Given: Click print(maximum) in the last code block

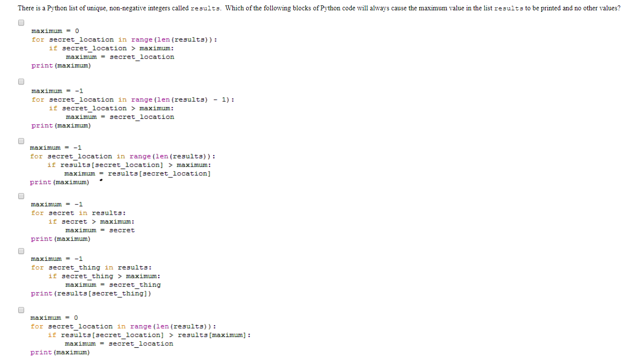Looking at the screenshot, I should (x=60, y=352).
